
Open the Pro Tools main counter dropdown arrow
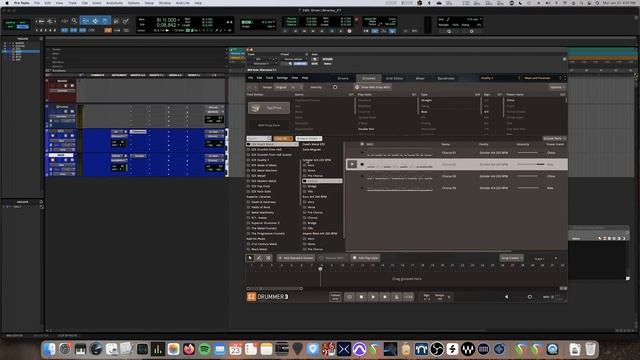tap(178, 20)
